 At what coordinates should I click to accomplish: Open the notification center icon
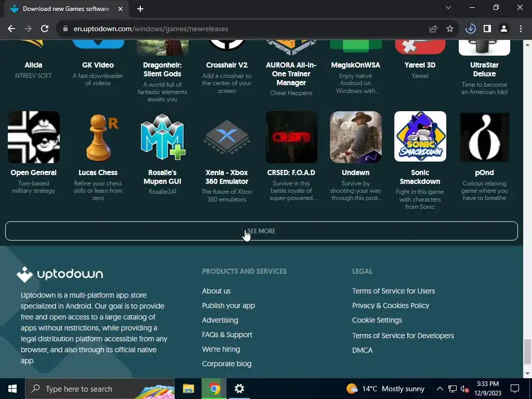515,389
